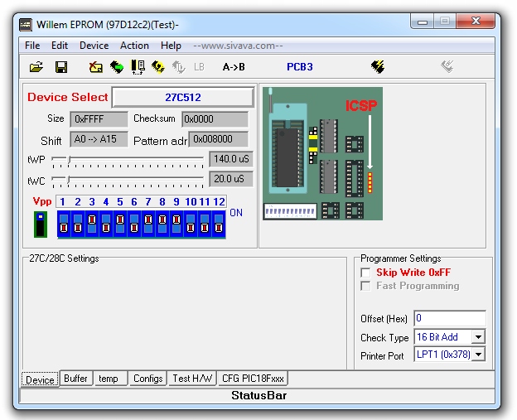
Task: Open the Printer Port dropdown
Action: point(477,355)
